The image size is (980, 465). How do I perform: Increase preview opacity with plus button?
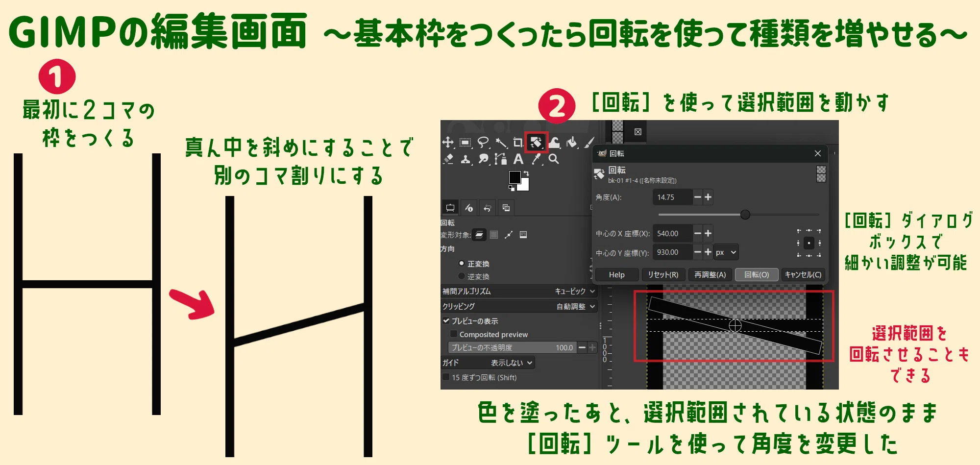[x=592, y=347]
